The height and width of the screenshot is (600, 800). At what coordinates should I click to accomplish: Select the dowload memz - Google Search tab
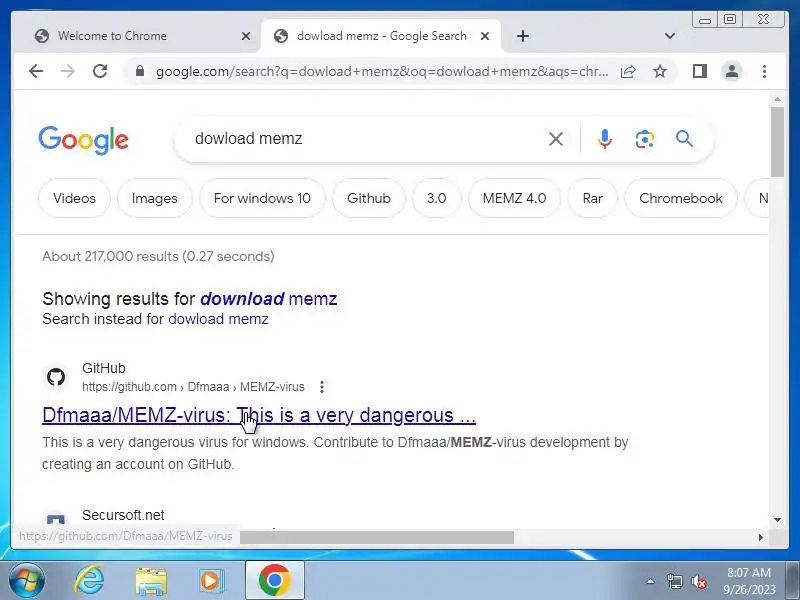pyautogui.click(x=382, y=36)
